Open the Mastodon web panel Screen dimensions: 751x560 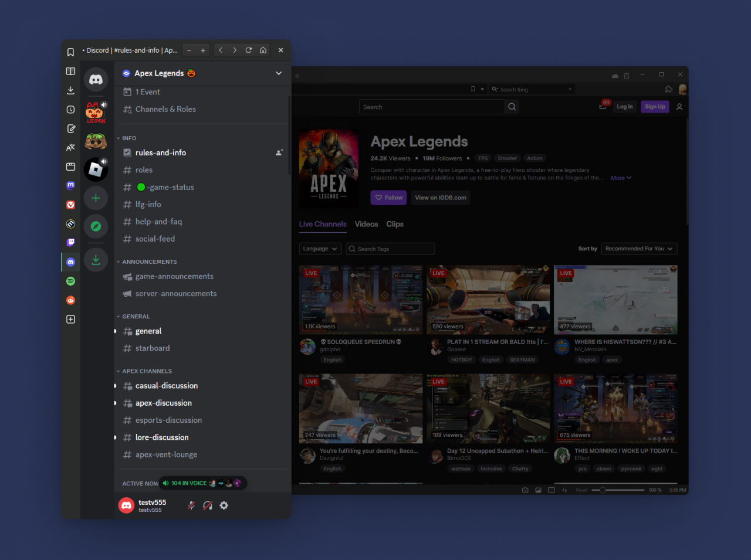click(x=70, y=185)
